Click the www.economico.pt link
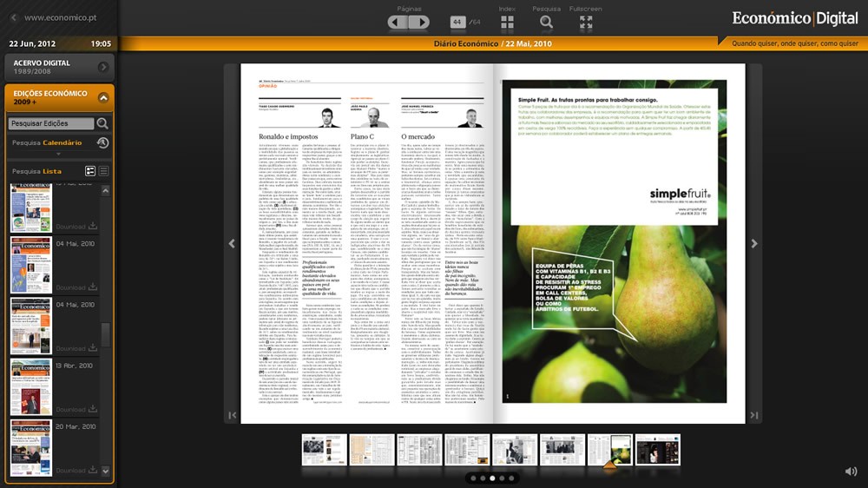The image size is (868, 488). (61, 17)
